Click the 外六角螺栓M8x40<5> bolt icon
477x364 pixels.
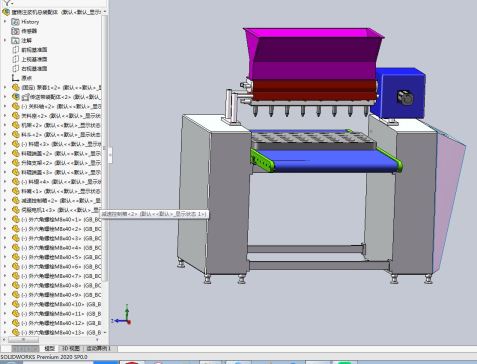(16, 257)
